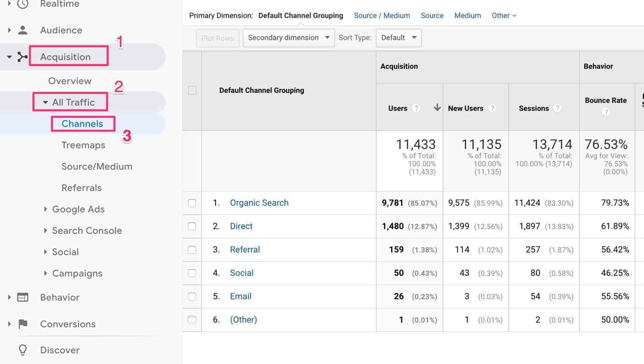Open the Referral channel link
Image resolution: width=644 pixels, height=364 pixels.
[x=245, y=249]
